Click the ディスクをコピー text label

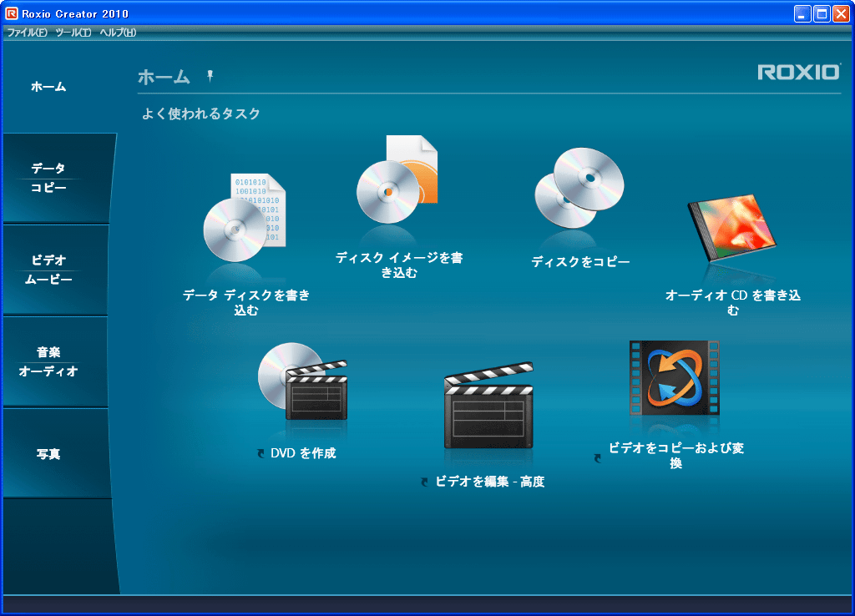[580, 261]
